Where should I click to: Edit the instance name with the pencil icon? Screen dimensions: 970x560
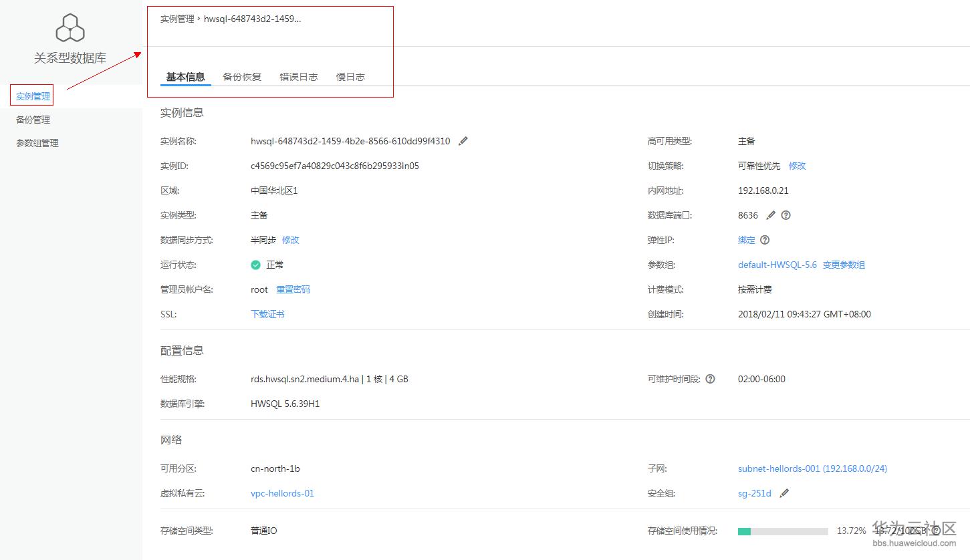point(463,141)
